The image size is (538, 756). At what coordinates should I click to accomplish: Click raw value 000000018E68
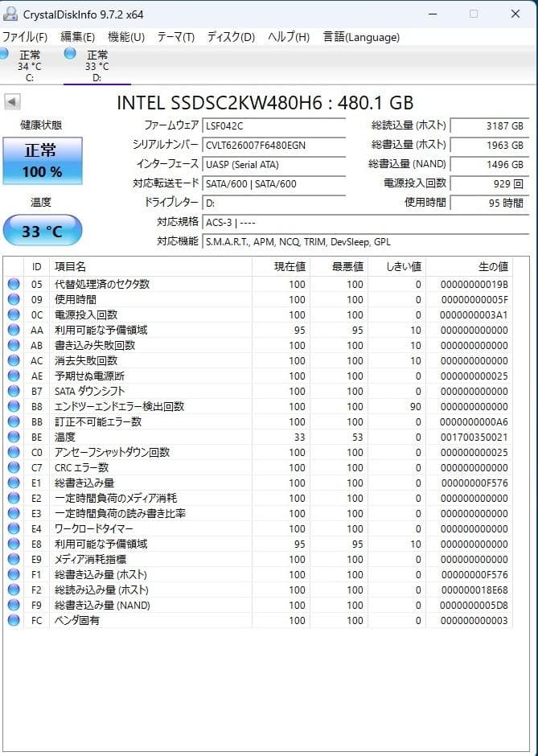(x=474, y=590)
